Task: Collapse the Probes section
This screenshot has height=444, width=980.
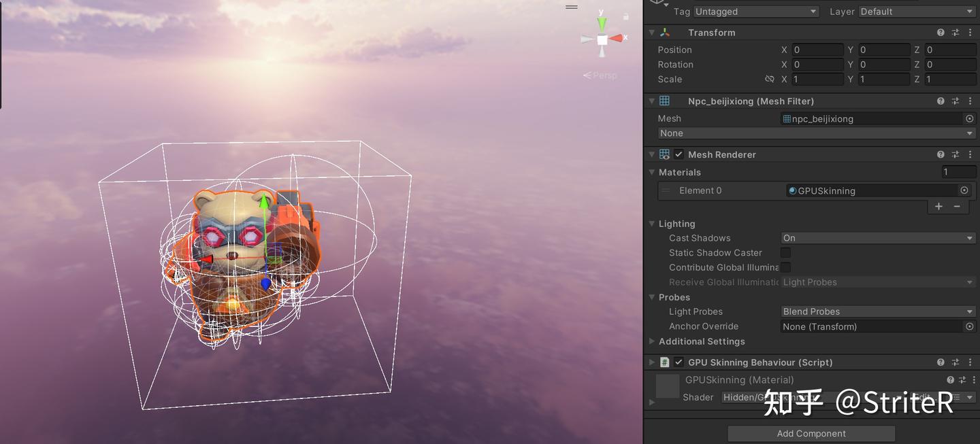Action: 652,297
